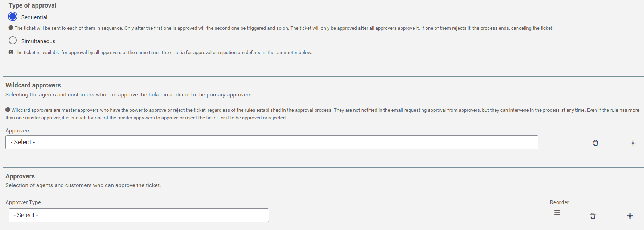Delete the wildcard approver row via trash icon
The height and width of the screenshot is (230, 644).
(595, 143)
